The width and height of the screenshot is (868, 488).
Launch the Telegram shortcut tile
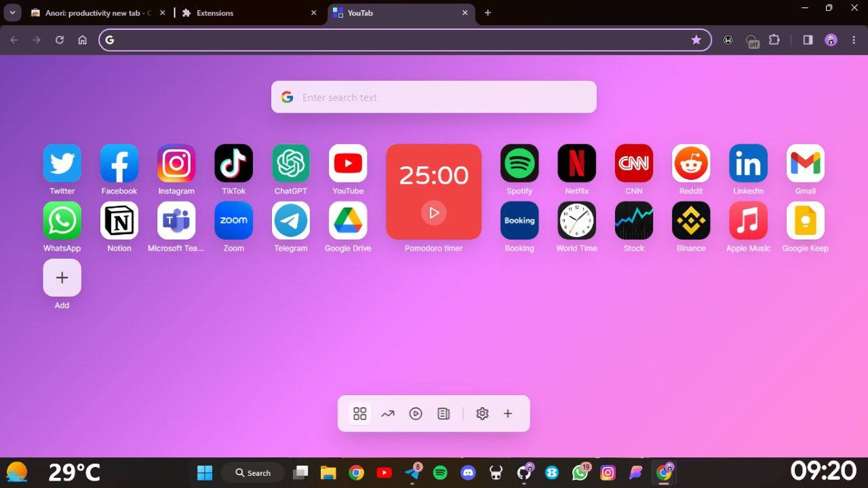pos(291,221)
